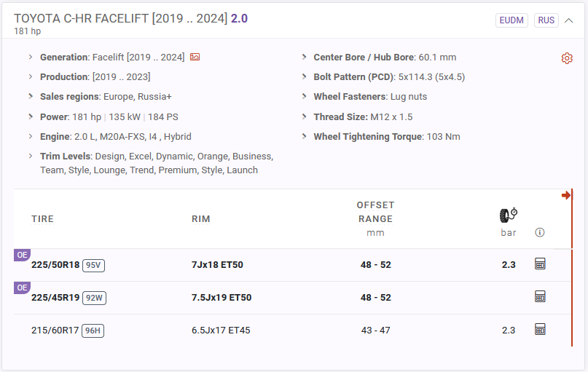Image resolution: width=588 pixels, height=372 pixels.
Task: Click the RIM column header
Action: [x=200, y=219]
